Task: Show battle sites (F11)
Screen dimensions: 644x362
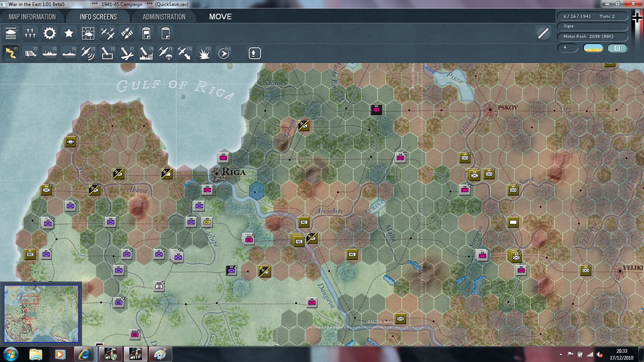Action: (x=204, y=53)
